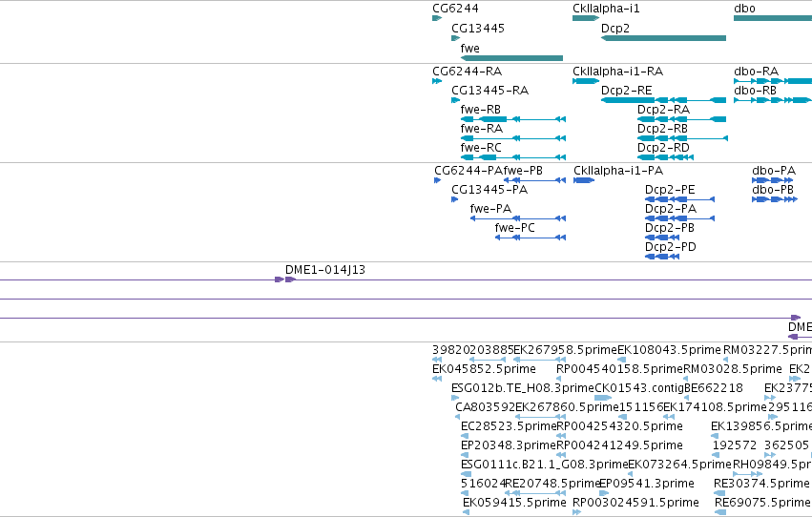Select the EC28523.5prime EST label
812x517 pixels.
pyautogui.click(x=509, y=427)
